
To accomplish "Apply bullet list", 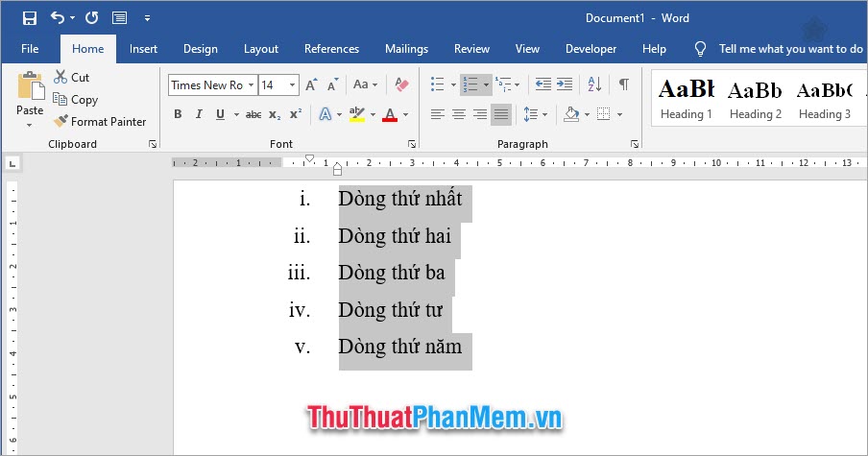I will point(437,84).
